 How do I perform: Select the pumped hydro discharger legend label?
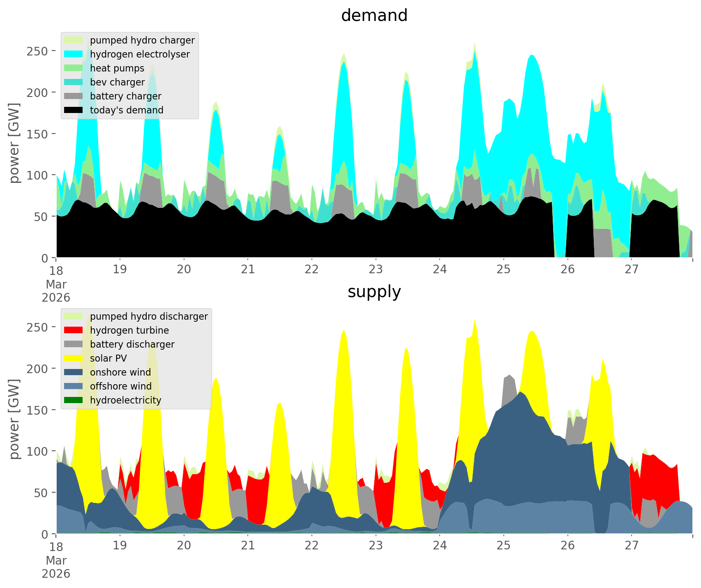(149, 316)
